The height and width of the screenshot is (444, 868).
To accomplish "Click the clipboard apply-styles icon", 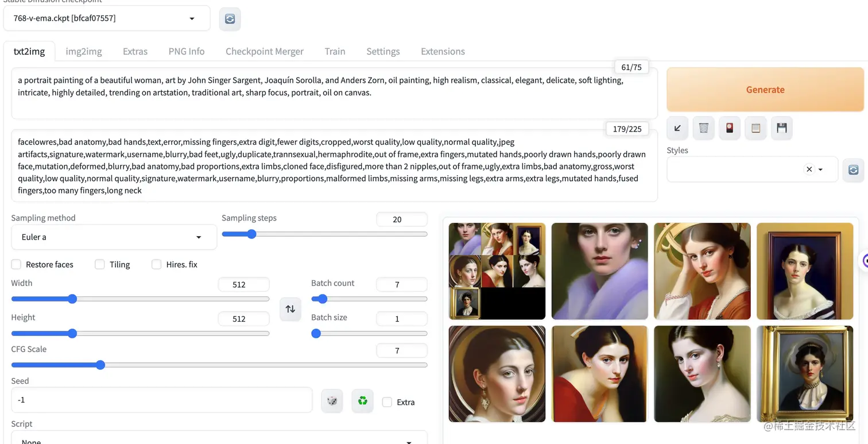I will click(755, 128).
